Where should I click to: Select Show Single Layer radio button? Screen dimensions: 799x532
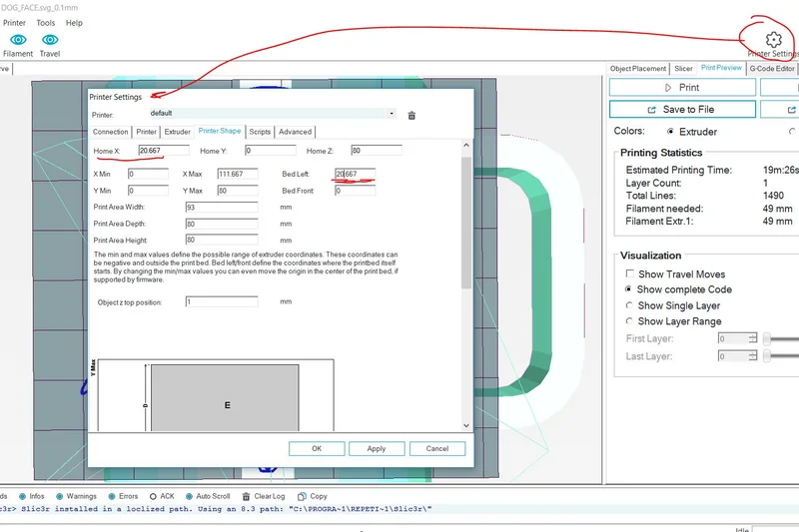tap(629, 305)
